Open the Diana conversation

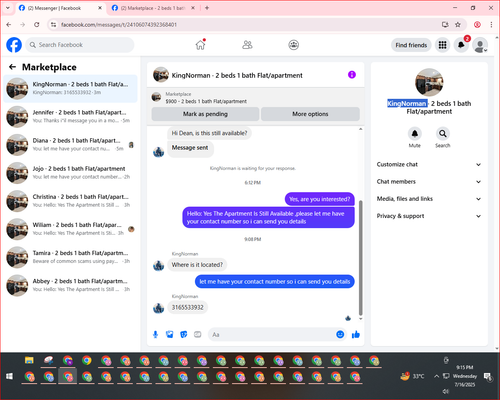[70, 145]
